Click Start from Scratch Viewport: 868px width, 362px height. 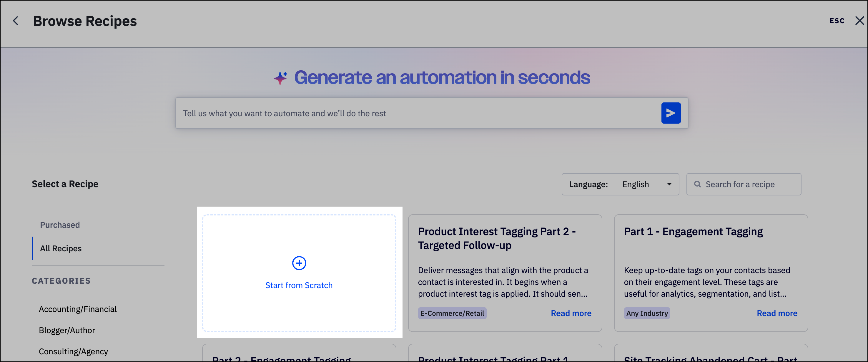click(x=299, y=285)
